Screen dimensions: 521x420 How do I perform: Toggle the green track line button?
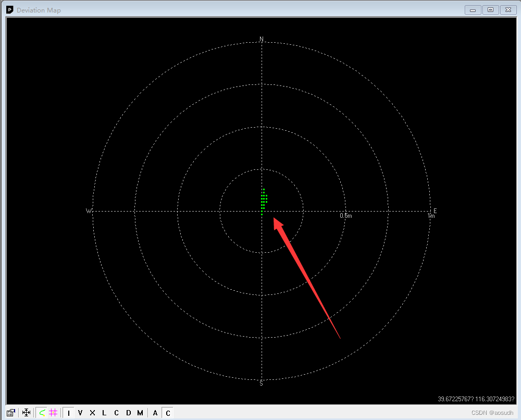point(42,413)
